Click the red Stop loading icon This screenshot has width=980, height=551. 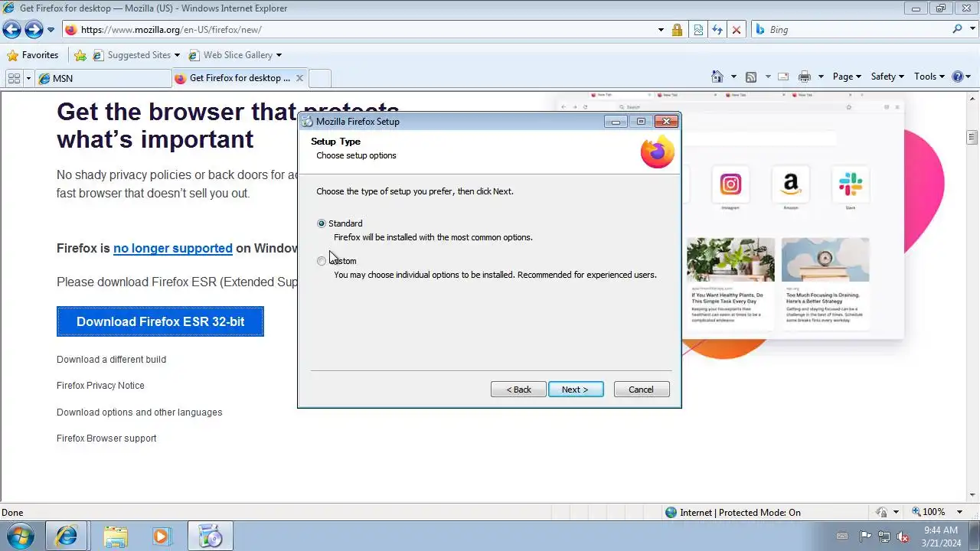(737, 30)
